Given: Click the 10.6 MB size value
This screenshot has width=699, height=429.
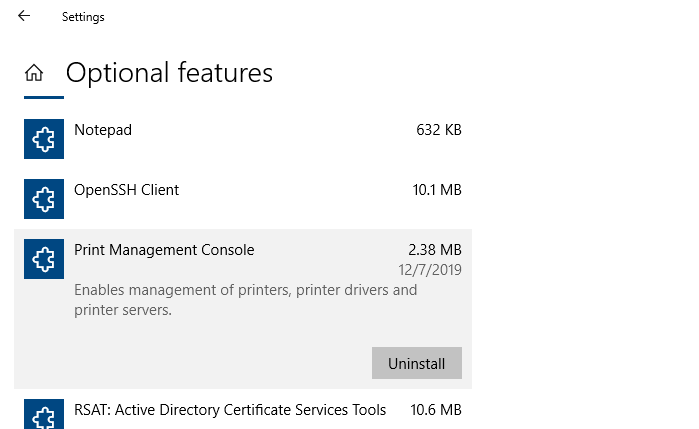Looking at the screenshot, I should pyautogui.click(x=436, y=410).
